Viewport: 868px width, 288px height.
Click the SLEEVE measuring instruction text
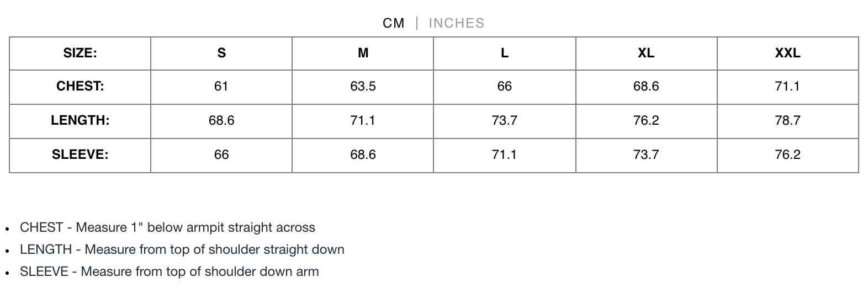click(x=170, y=271)
